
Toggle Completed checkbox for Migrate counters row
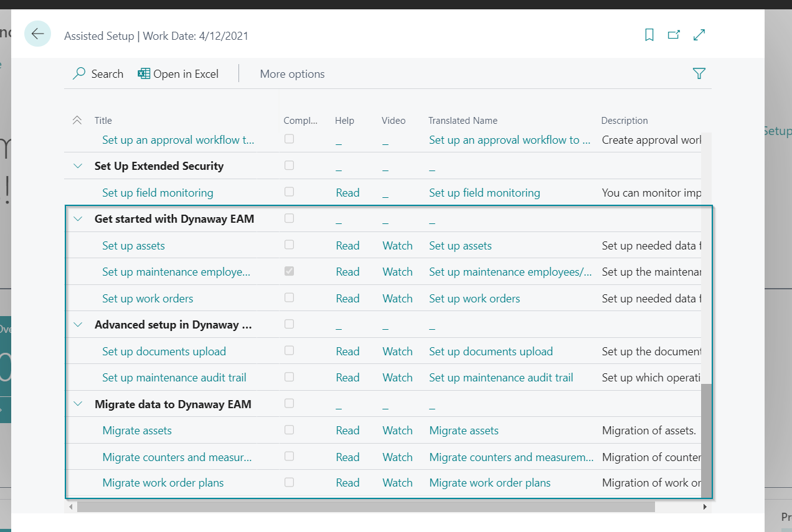[290, 456]
